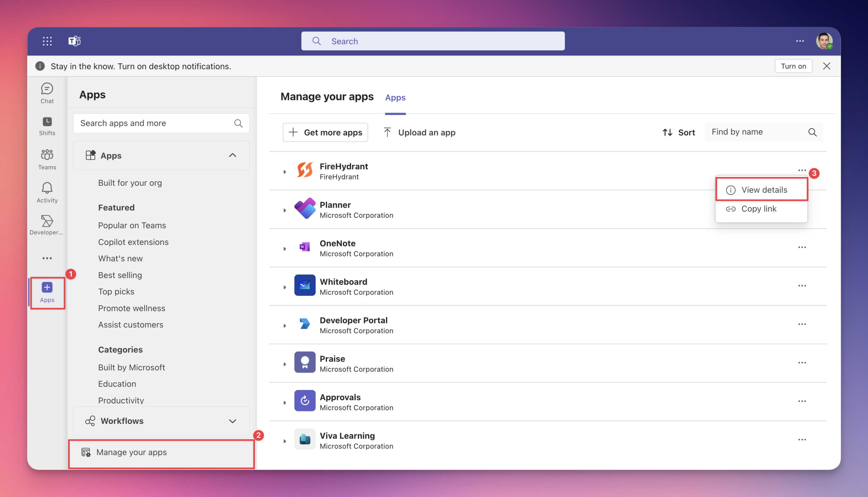Open Education category
The width and height of the screenshot is (868, 497).
pyautogui.click(x=117, y=384)
